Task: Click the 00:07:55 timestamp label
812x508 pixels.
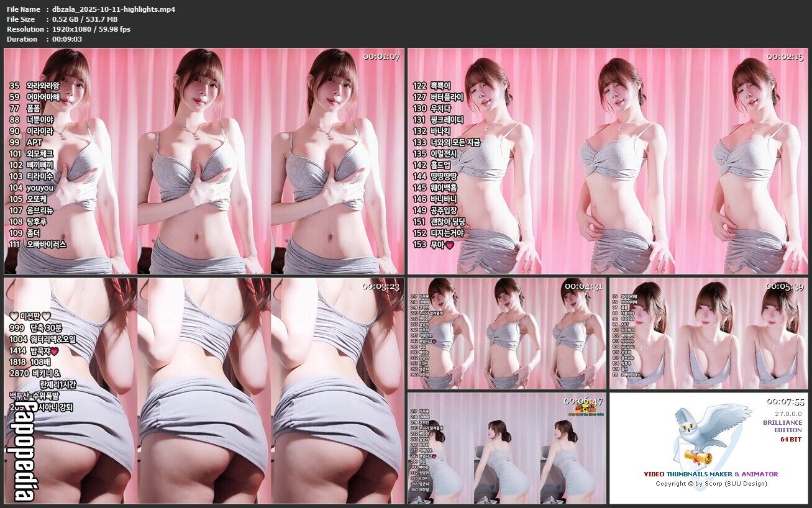Action: [785, 402]
